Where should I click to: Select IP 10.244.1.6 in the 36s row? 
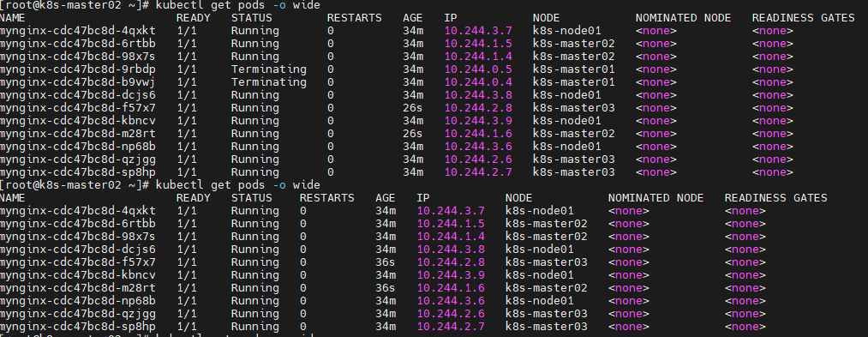pyautogui.click(x=451, y=287)
